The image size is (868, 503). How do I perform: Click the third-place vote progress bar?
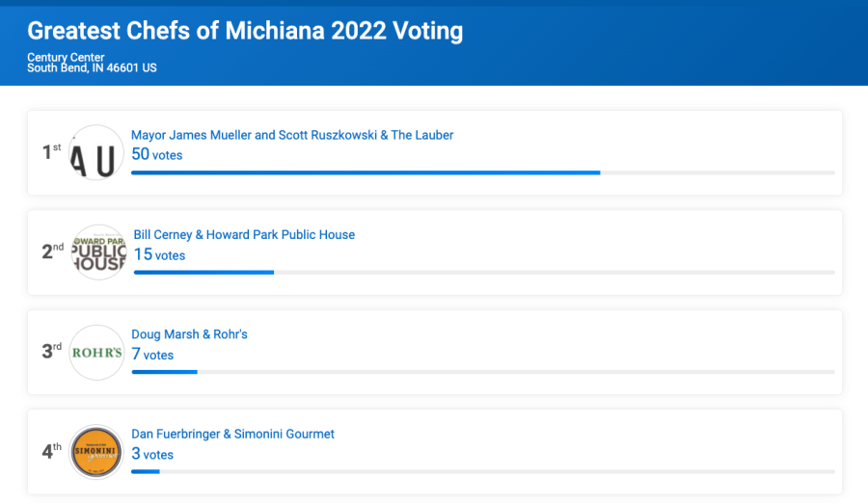coord(482,372)
